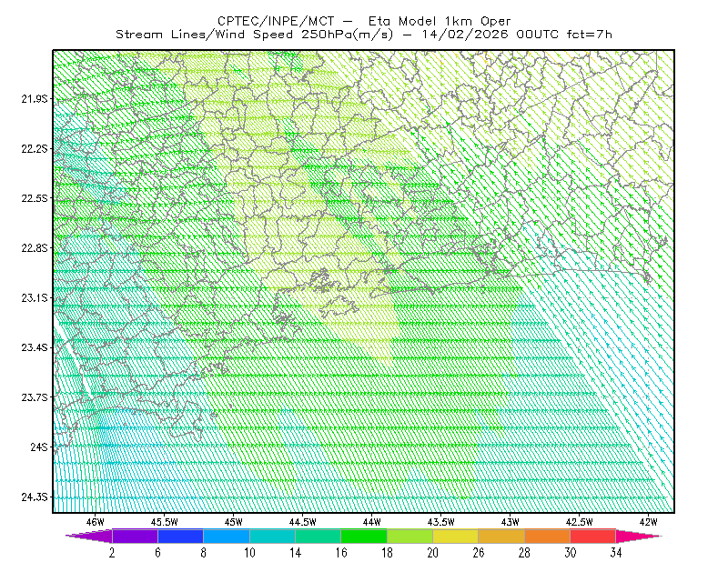Click the red color bar segment
Viewport: 728px width, 562px height.
(593, 536)
